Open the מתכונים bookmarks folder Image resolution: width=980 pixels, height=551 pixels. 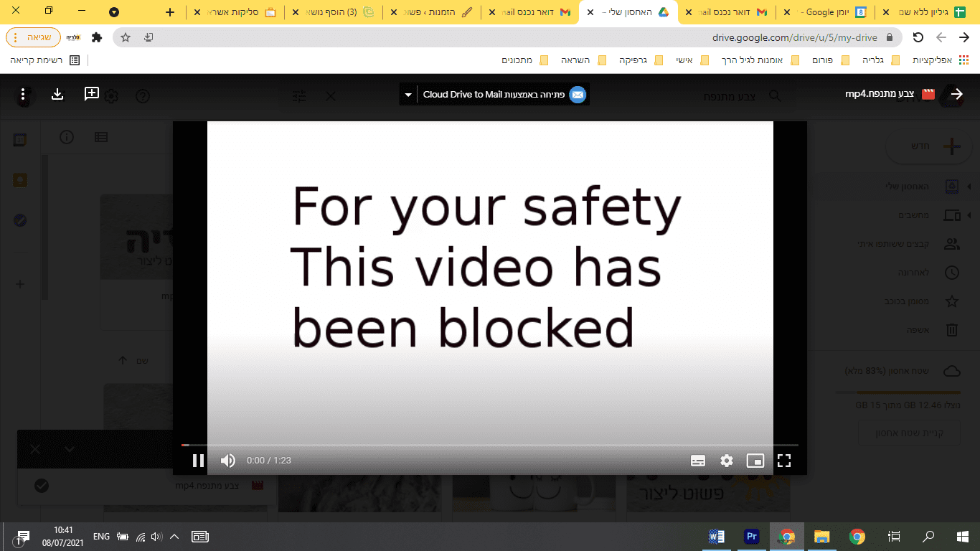tap(525, 60)
